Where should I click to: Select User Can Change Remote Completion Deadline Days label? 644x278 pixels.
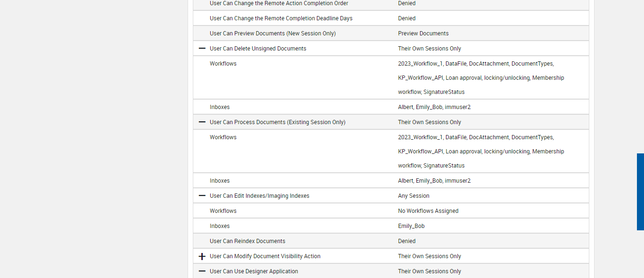click(281, 18)
